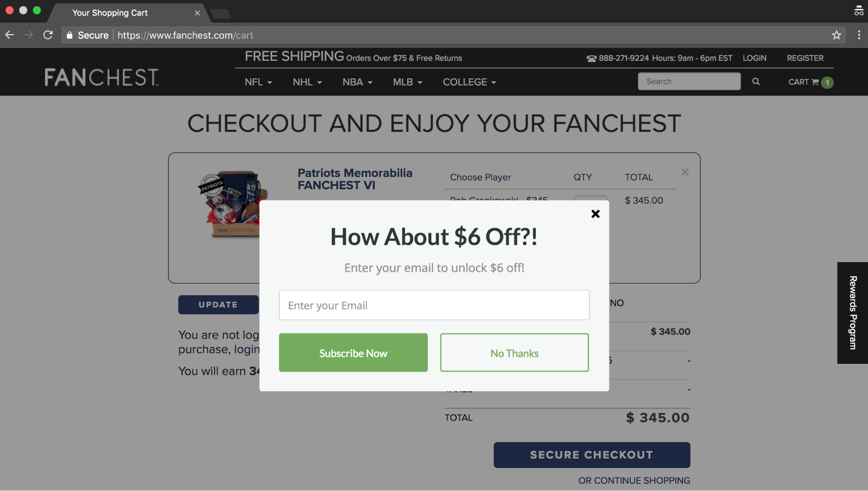Viewport: 868px width, 491px height.
Task: Click the popup close X button
Action: [x=595, y=214]
